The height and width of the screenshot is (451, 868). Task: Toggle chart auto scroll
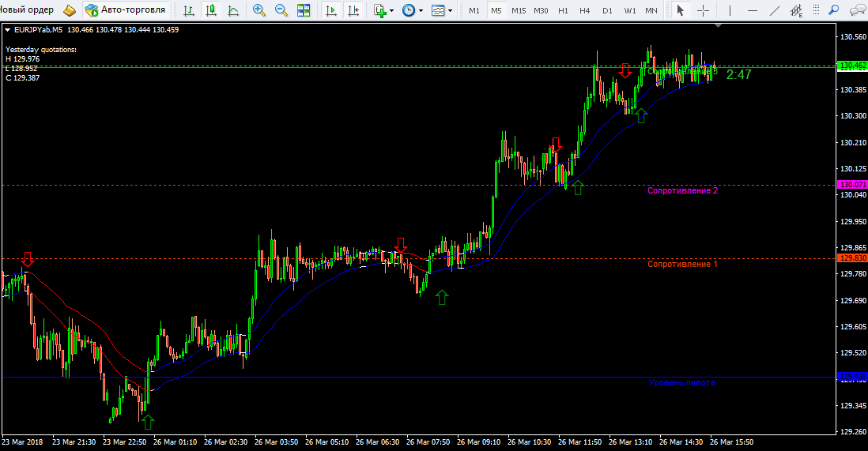pos(331,10)
